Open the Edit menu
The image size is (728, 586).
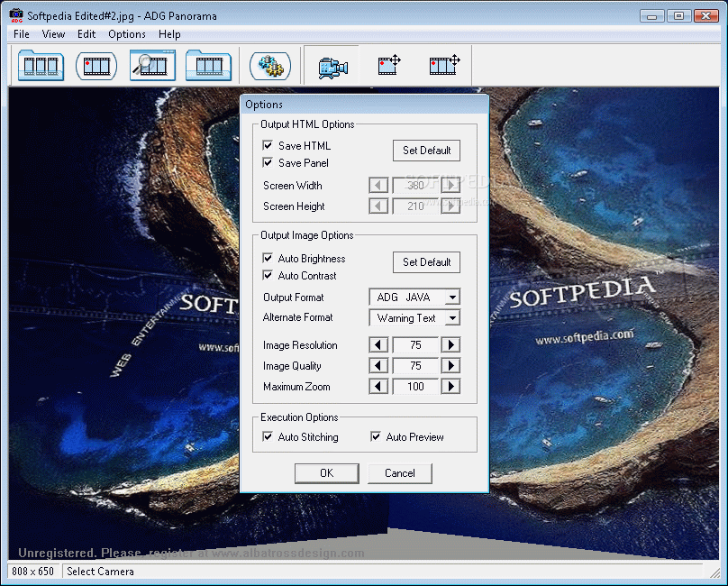pos(86,34)
